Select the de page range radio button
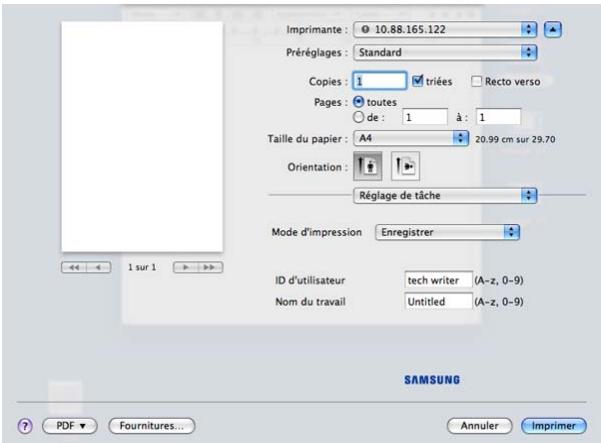601x443 pixels. (x=358, y=117)
